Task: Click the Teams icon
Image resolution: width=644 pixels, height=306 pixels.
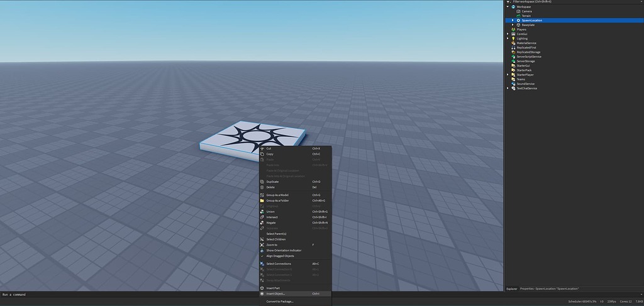Action: coord(513,79)
